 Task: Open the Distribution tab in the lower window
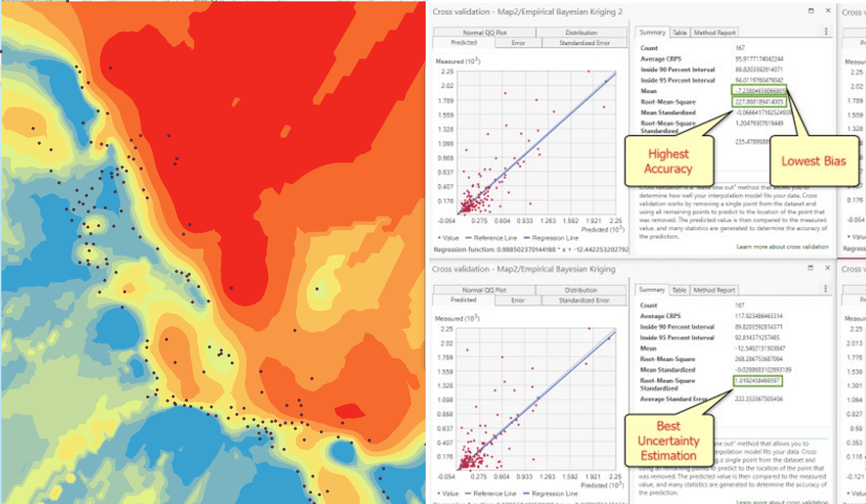pyautogui.click(x=581, y=290)
